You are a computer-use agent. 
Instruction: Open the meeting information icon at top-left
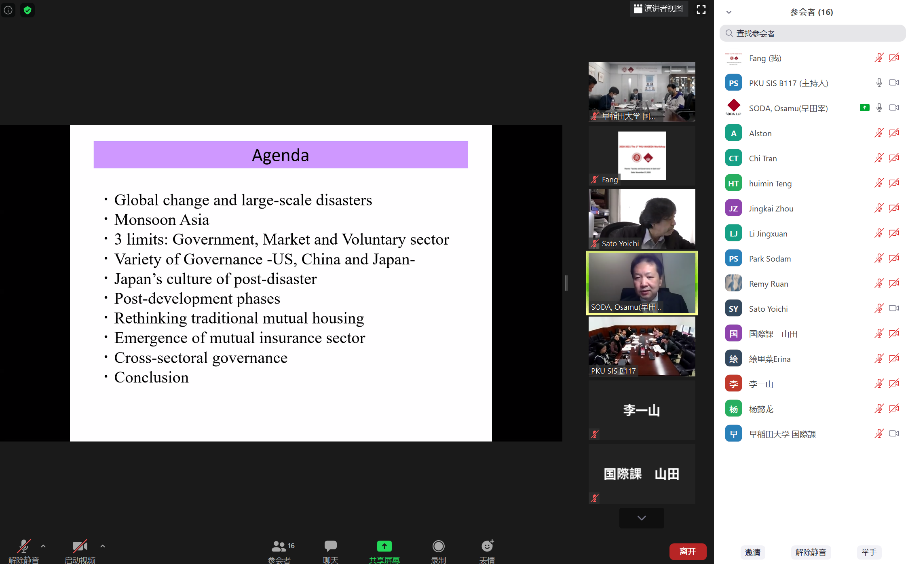pos(8,10)
